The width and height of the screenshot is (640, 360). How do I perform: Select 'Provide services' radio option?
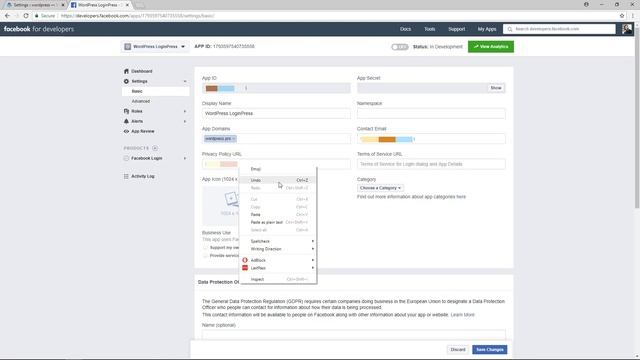[205, 256]
